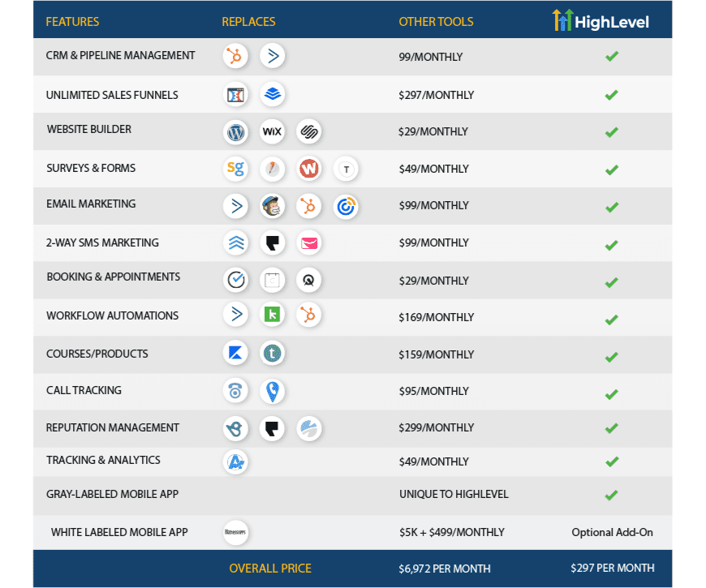Click the checkmark clock icon in Booking row

236,280
